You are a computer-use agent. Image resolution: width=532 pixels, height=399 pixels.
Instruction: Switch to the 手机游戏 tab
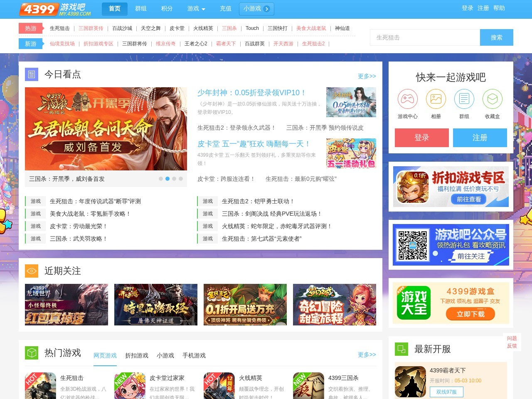[194, 356]
